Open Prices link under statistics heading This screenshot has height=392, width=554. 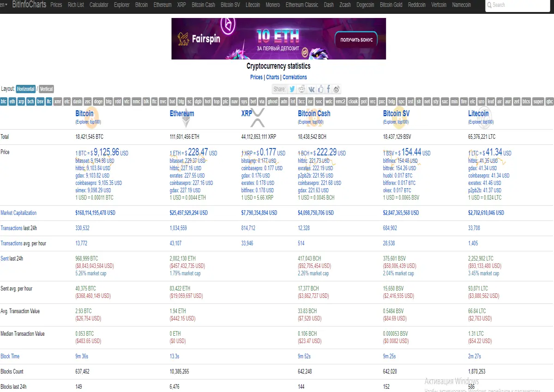(x=256, y=77)
